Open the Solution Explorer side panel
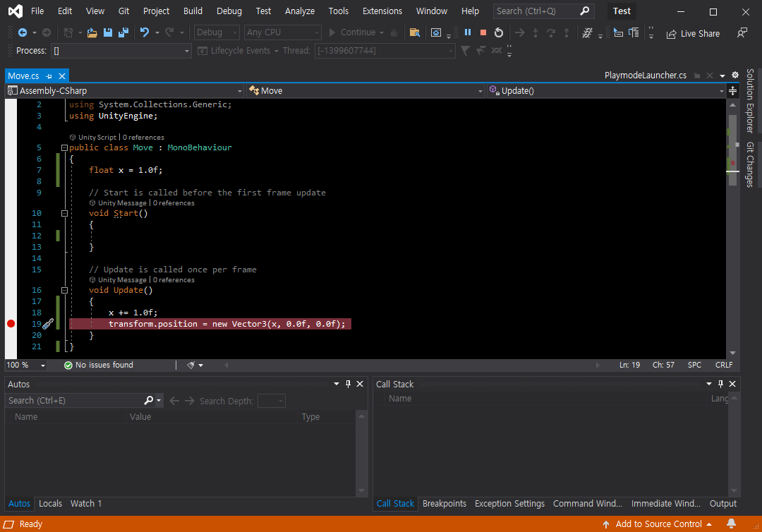Screen dimensions: 762x532 click(750, 101)
